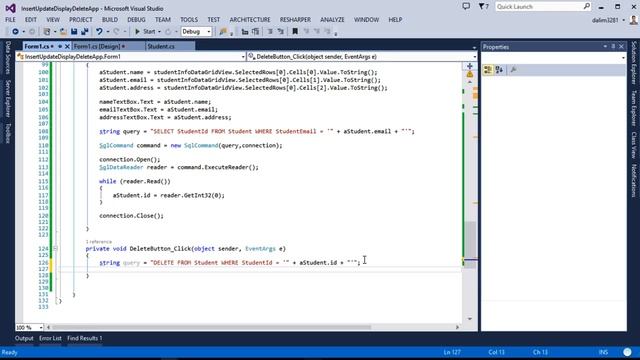Viewport: 640px width, 360px height.
Task: Click the Property Pages wrench icon
Action: [513, 70]
